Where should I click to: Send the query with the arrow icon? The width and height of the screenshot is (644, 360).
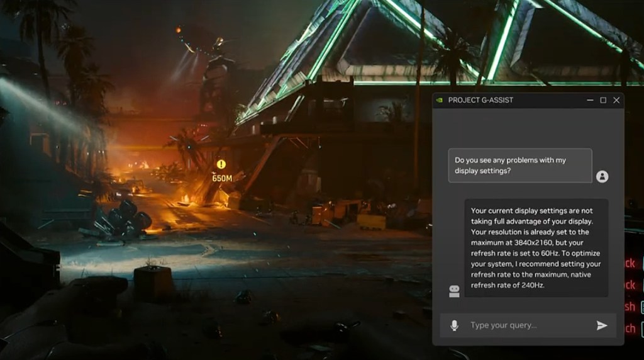point(602,325)
